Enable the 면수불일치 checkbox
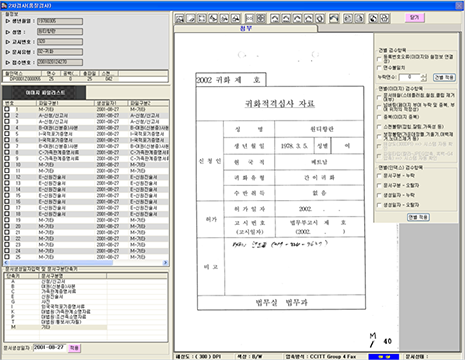Image resolution: width=465 pixels, height=360 pixels. click(379, 68)
